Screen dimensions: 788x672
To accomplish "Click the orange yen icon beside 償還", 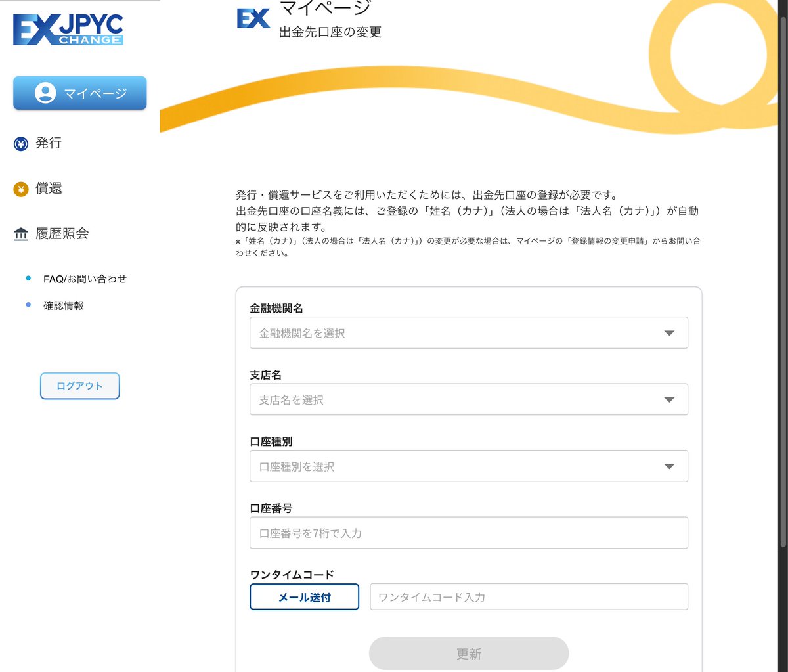I will click(x=21, y=189).
